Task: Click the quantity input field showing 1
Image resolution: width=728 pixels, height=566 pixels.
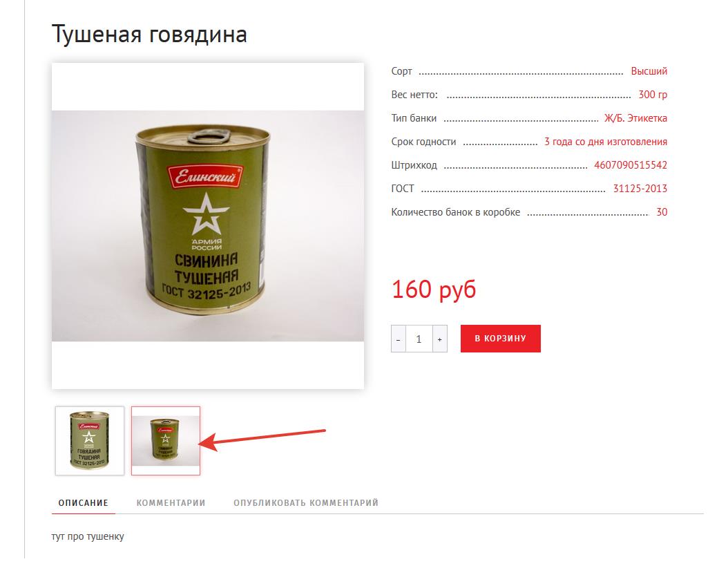Action: tap(419, 339)
